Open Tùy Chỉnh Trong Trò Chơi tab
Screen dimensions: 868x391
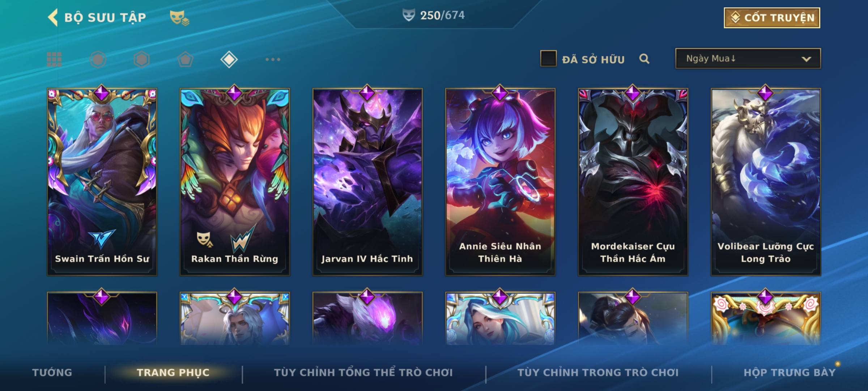click(x=598, y=372)
